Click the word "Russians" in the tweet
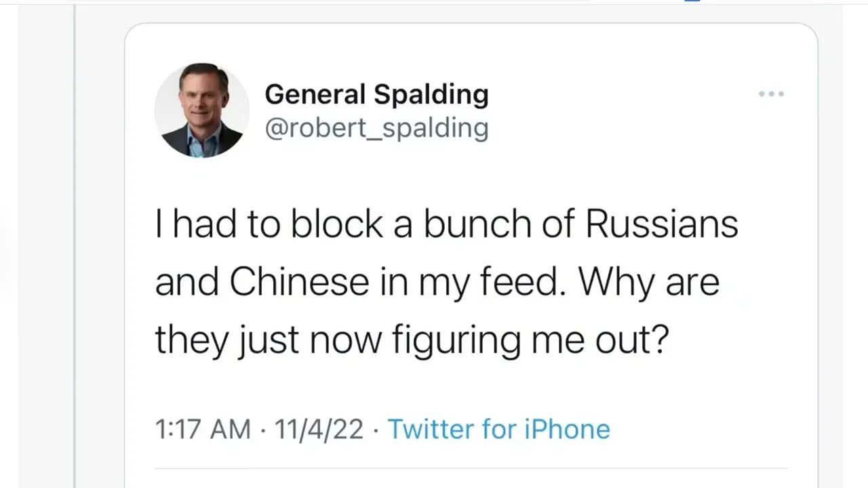Screen dimensions: 868x488 [661, 225]
